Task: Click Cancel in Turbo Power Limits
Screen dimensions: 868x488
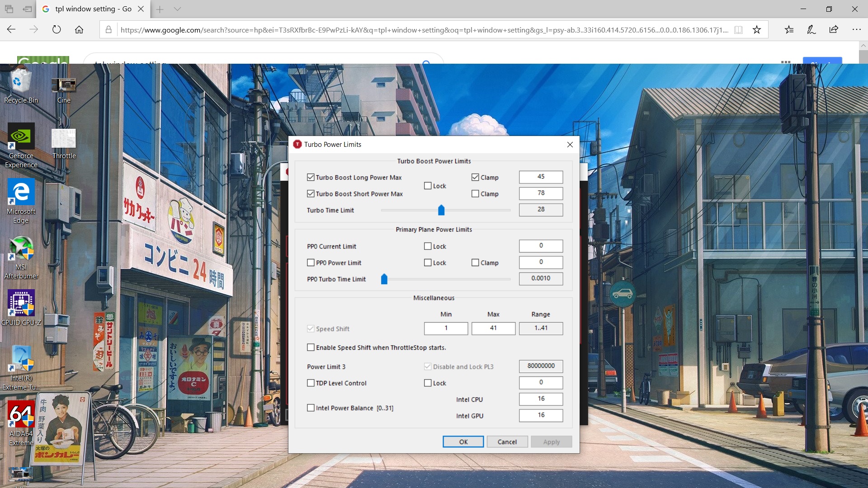Action: point(507,441)
